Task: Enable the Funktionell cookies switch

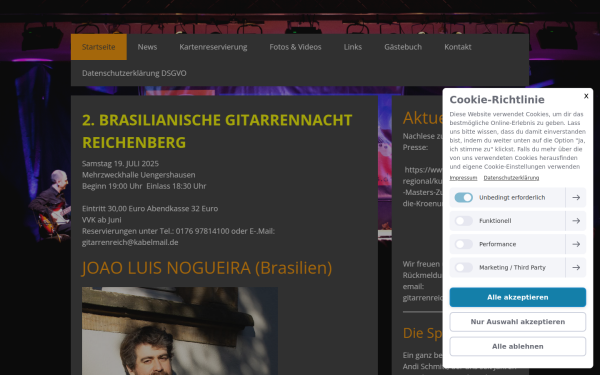Action: click(x=463, y=221)
